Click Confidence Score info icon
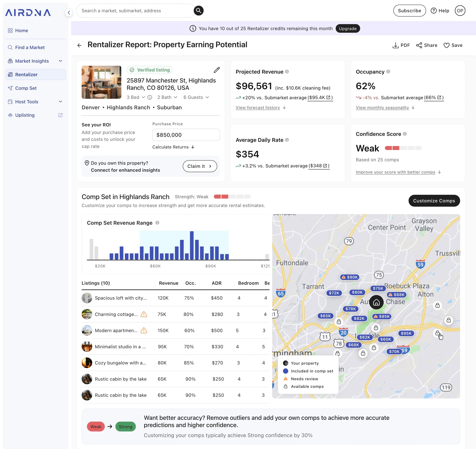Image resolution: width=476 pixels, height=449 pixels. (405, 134)
